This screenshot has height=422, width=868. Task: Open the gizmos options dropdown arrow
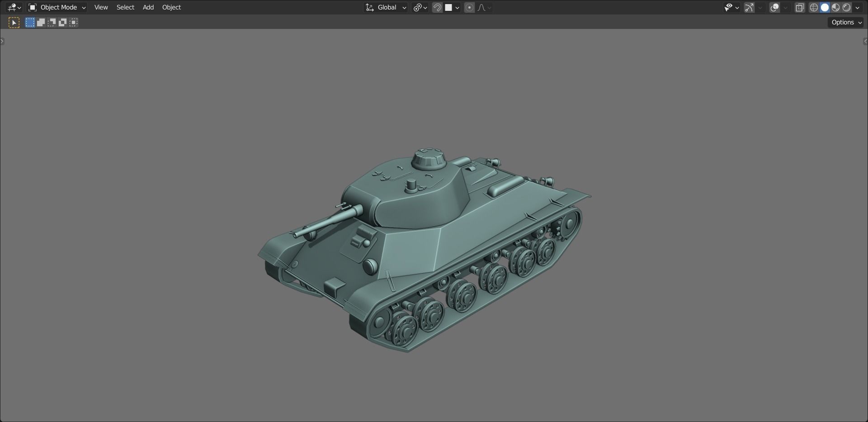tap(760, 7)
